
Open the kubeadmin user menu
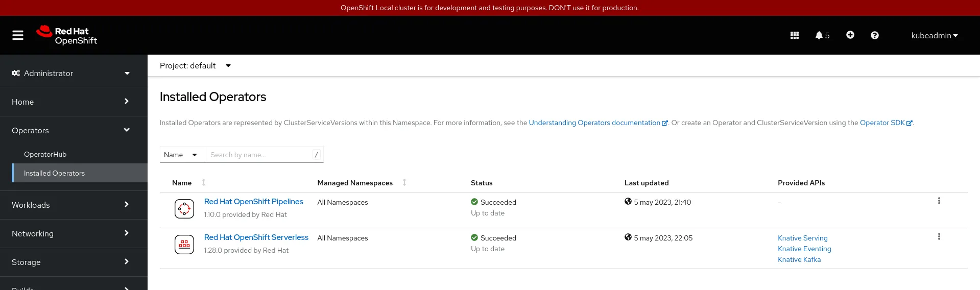tap(934, 36)
